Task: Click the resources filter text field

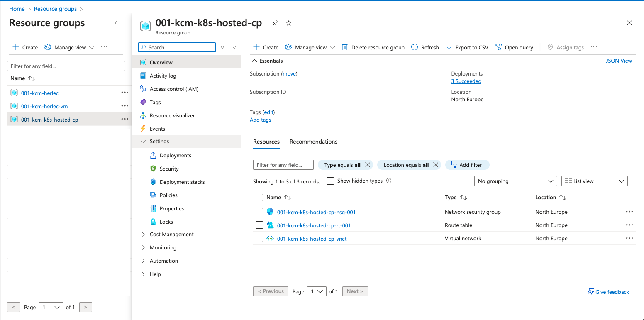Action: point(283,165)
